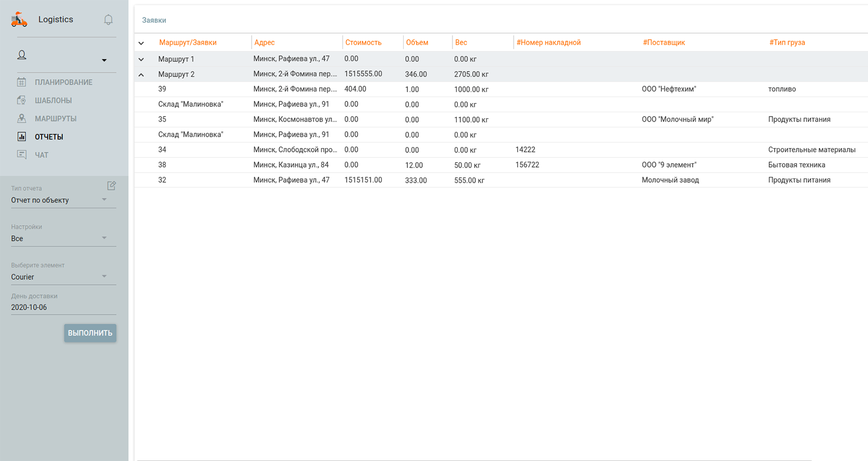Toggle expand all rows chevron in header

click(x=141, y=43)
